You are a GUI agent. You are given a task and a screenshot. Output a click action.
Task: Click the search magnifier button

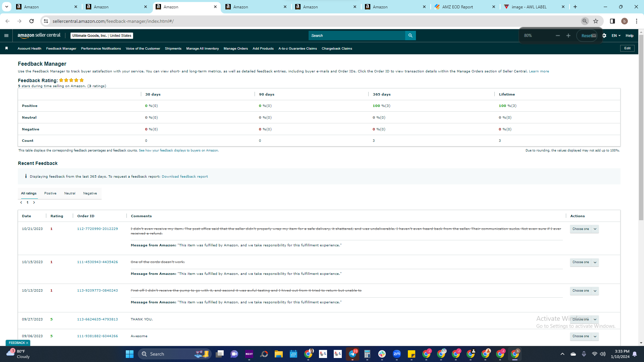point(410,36)
